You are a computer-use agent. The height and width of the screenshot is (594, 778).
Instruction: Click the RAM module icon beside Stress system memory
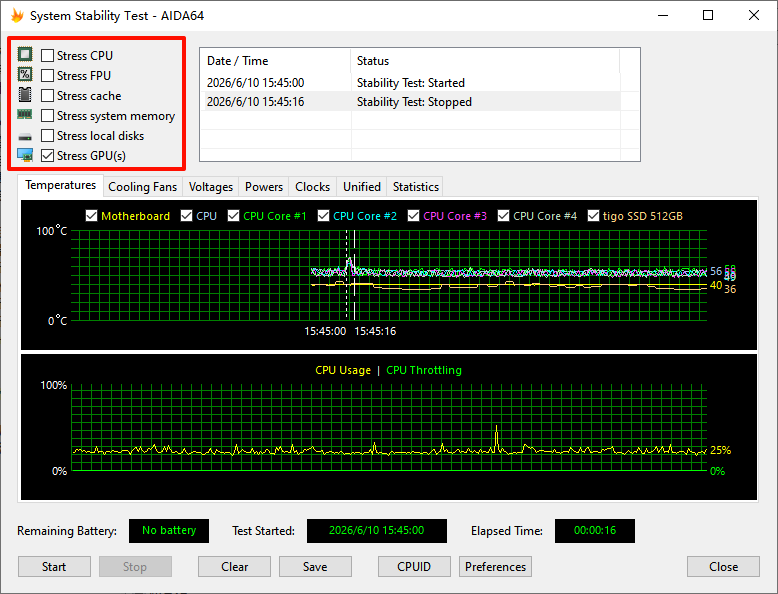tap(25, 115)
